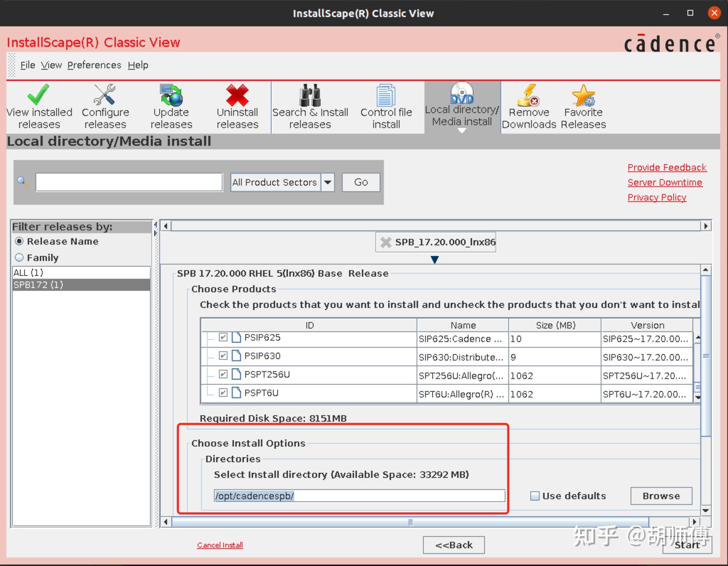Click the PSIP630 file icon
The width and height of the screenshot is (728, 566).
click(x=236, y=356)
